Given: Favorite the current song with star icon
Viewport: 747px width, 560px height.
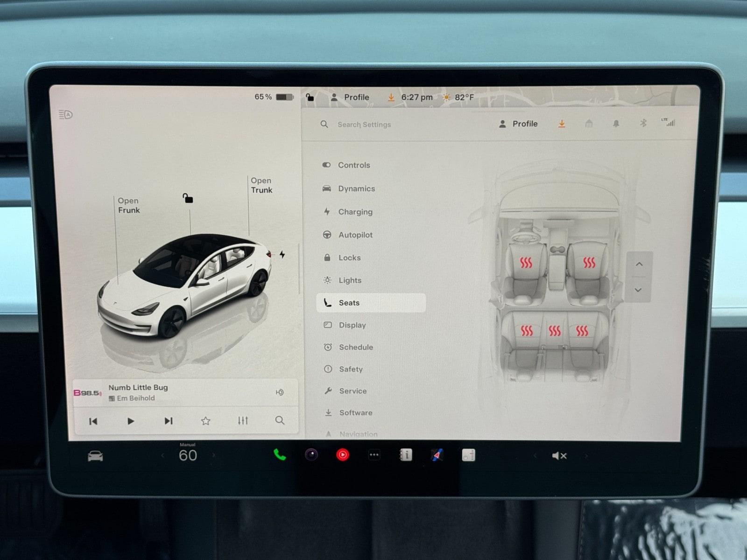Looking at the screenshot, I should coord(205,421).
